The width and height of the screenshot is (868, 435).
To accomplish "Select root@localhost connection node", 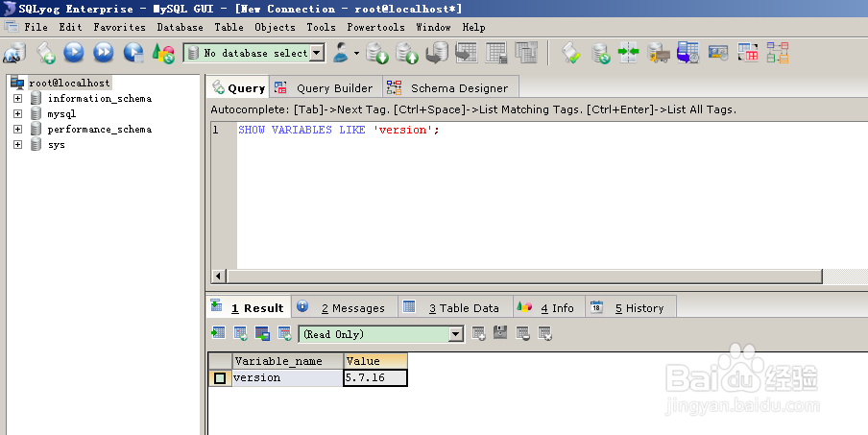I will pyautogui.click(x=70, y=83).
